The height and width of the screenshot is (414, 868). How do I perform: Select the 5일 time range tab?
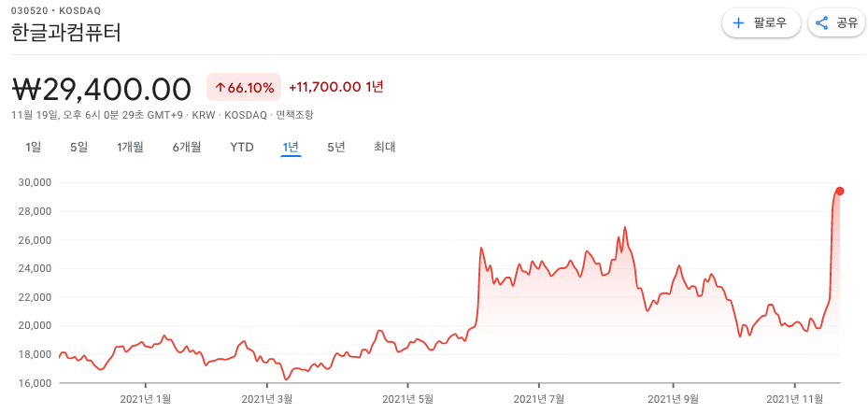point(78,148)
